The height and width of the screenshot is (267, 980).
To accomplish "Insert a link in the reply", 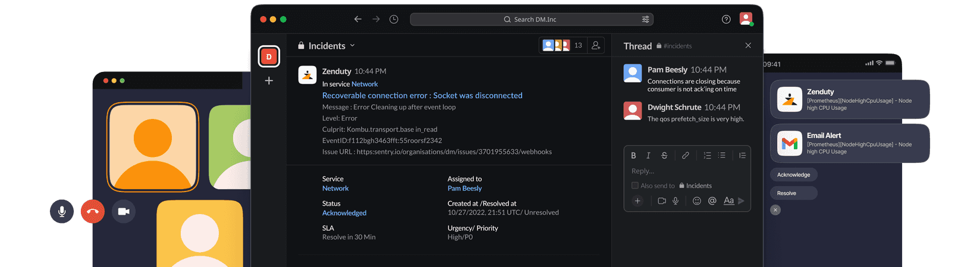I will (x=685, y=155).
